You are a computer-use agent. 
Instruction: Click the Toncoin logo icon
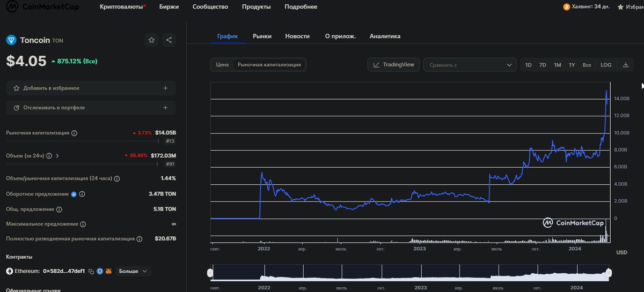point(11,40)
